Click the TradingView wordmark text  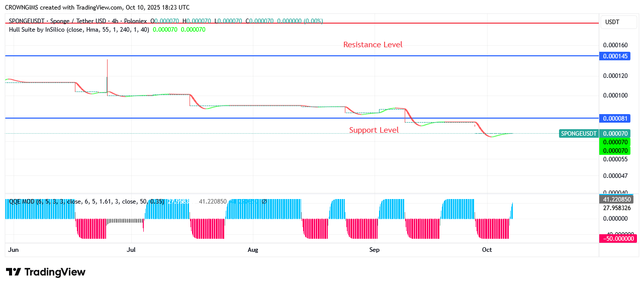click(55, 272)
